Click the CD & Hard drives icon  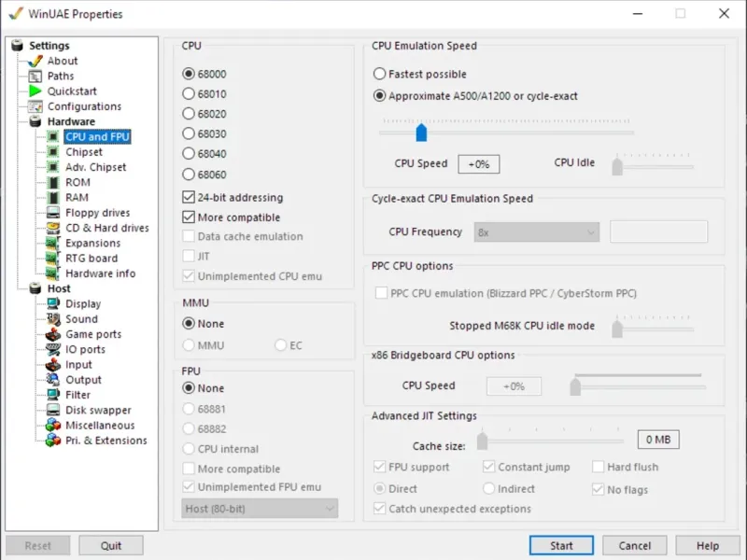[x=53, y=228]
